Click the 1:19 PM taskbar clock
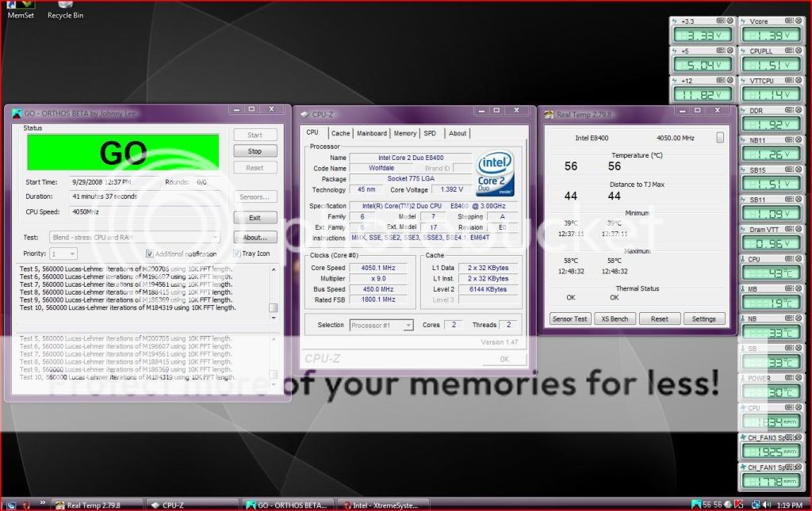 790,505
